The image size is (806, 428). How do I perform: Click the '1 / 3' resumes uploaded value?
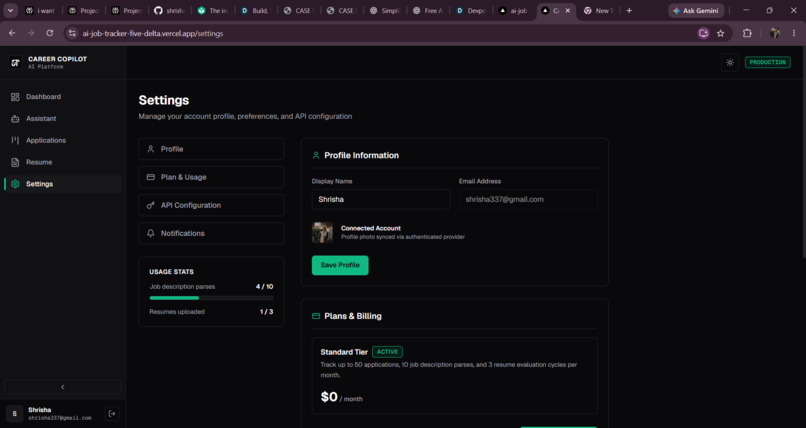click(266, 312)
